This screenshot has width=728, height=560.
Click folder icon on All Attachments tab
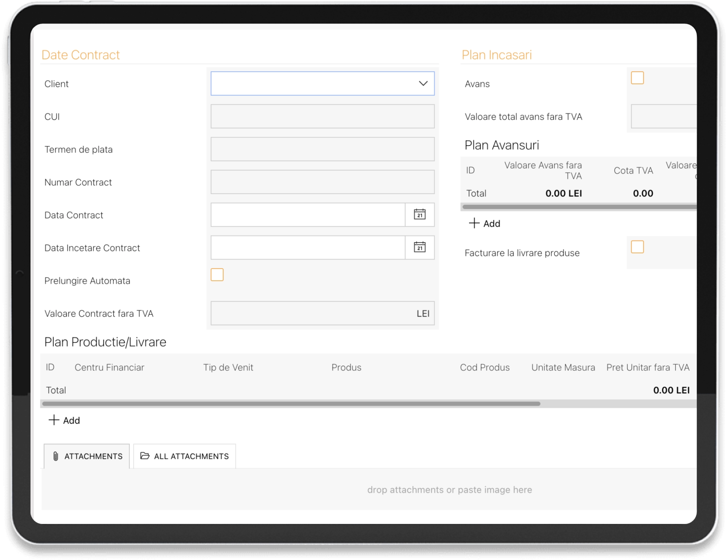coord(145,456)
